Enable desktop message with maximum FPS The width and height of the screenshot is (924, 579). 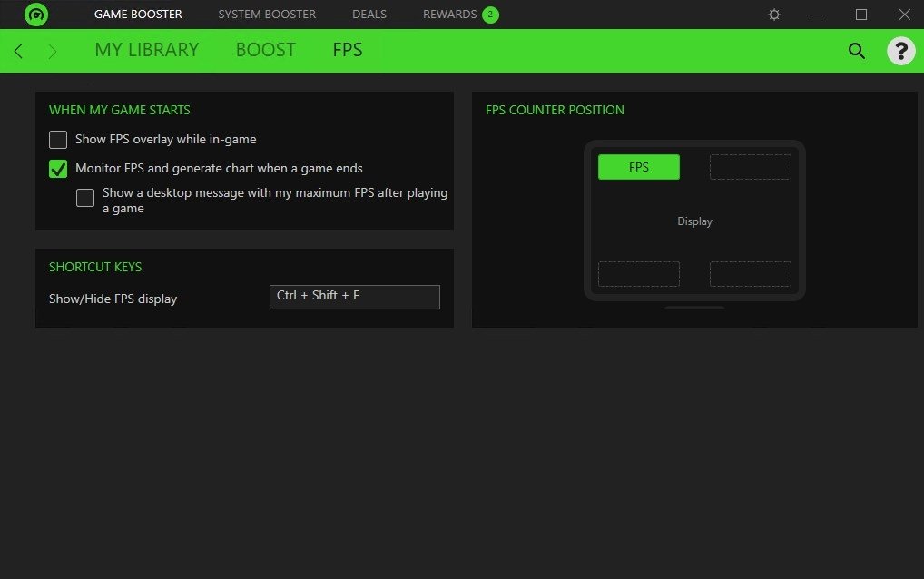click(84, 198)
